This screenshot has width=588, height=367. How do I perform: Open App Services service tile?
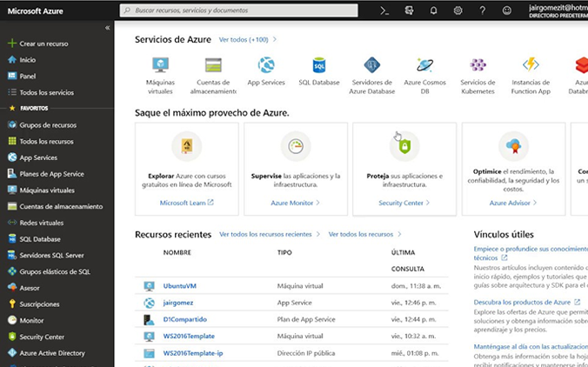pos(266,71)
